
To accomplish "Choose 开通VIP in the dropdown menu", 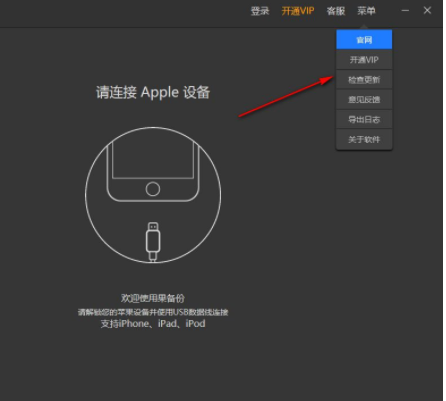I will click(364, 60).
